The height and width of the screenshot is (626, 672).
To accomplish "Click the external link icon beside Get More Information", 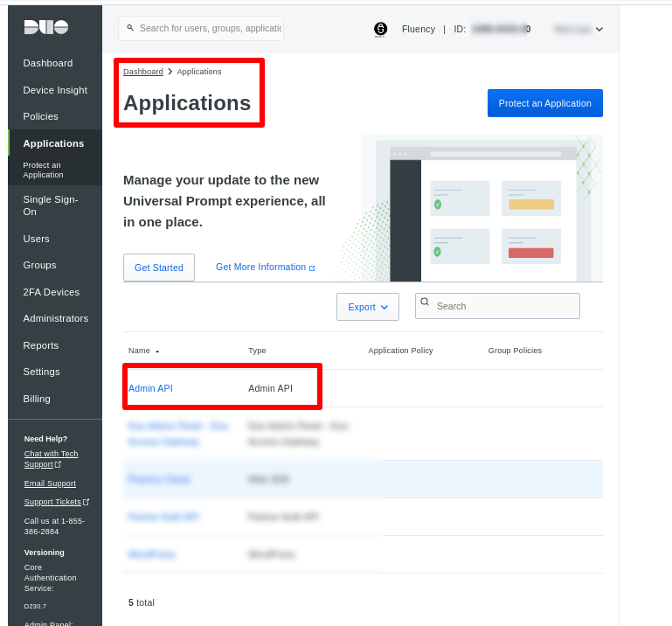I will pyautogui.click(x=312, y=268).
